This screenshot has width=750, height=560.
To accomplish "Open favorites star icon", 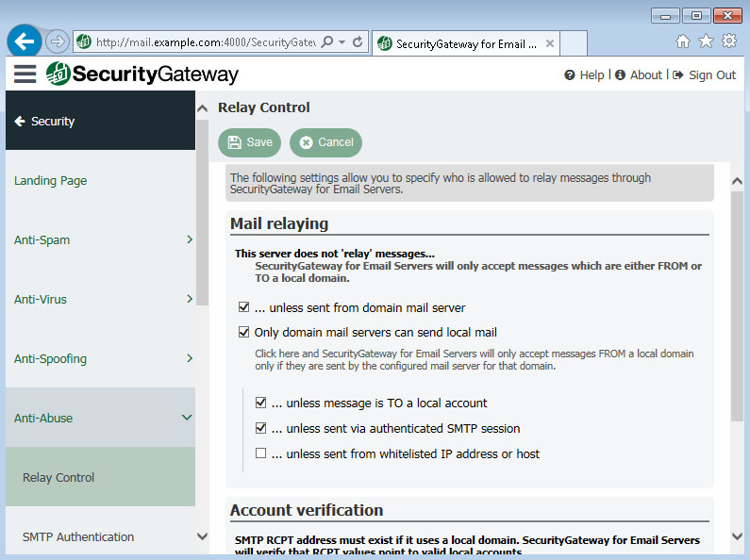I will [706, 41].
